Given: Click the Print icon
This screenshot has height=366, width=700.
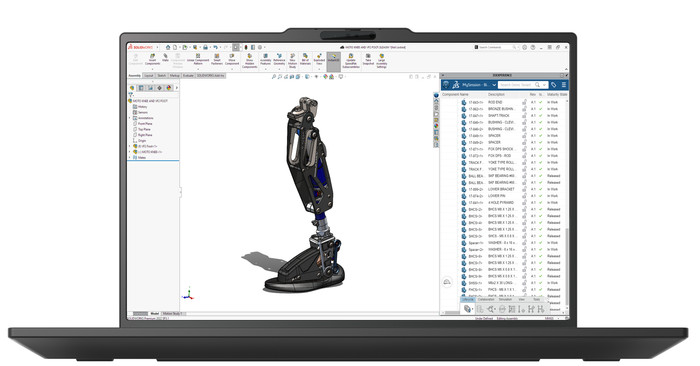Looking at the screenshot, I should tap(205, 47).
